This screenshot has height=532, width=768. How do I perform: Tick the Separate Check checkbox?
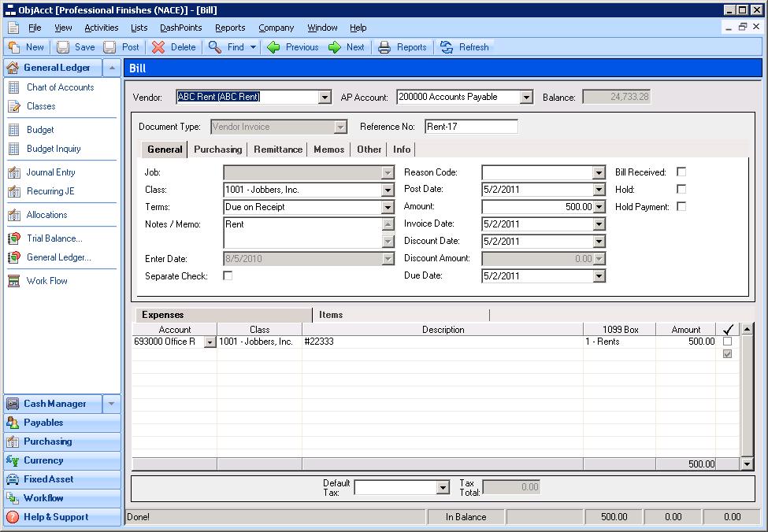[228, 276]
